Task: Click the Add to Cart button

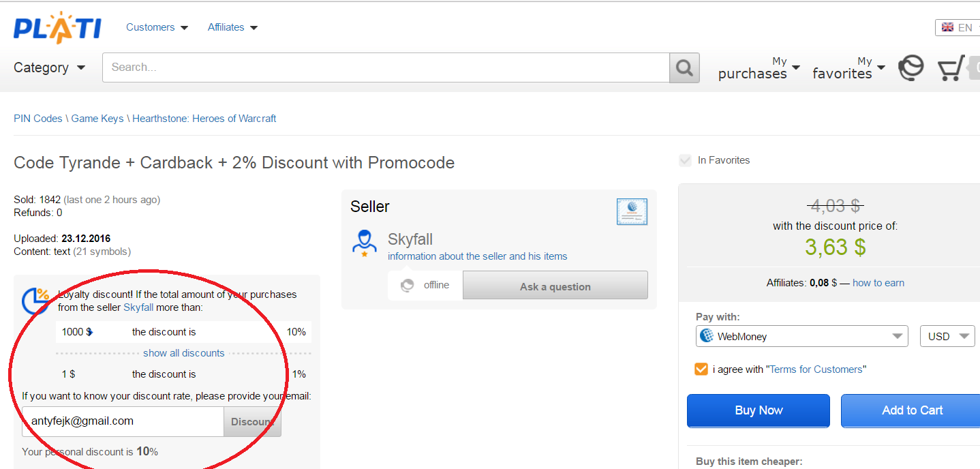Action: pos(911,410)
